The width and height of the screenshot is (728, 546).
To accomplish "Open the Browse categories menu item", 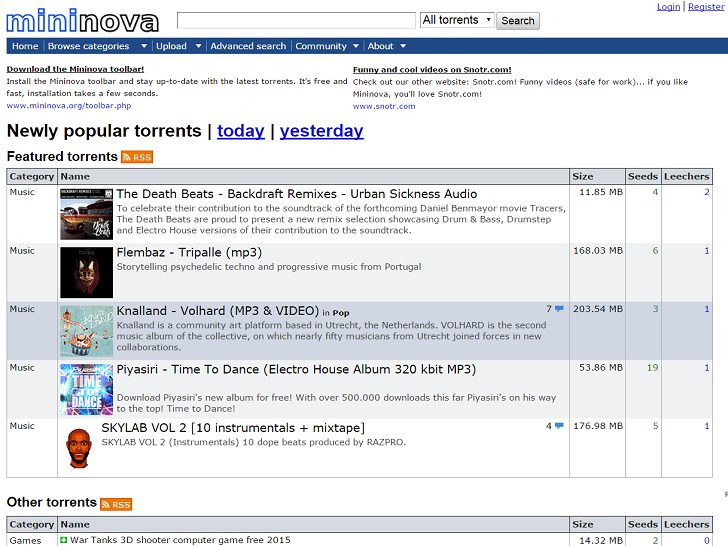I will click(88, 46).
